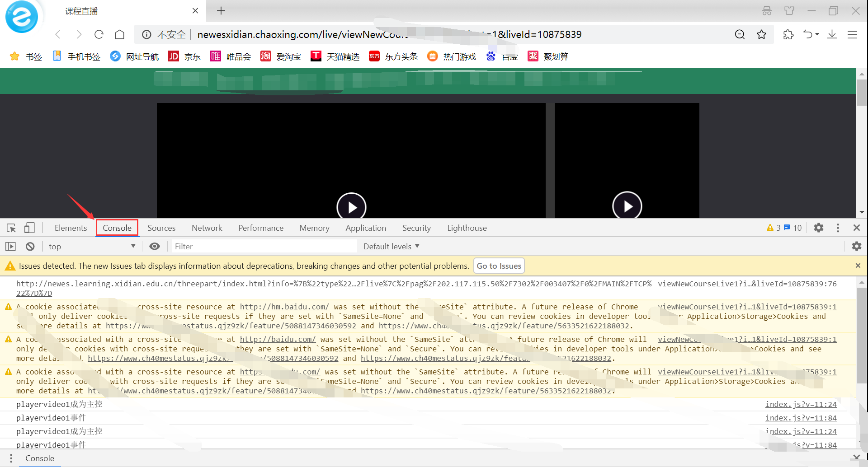This screenshot has width=868, height=467.
Task: Open viewNewCourseLive1 source link ending :76
Action: [747, 284]
